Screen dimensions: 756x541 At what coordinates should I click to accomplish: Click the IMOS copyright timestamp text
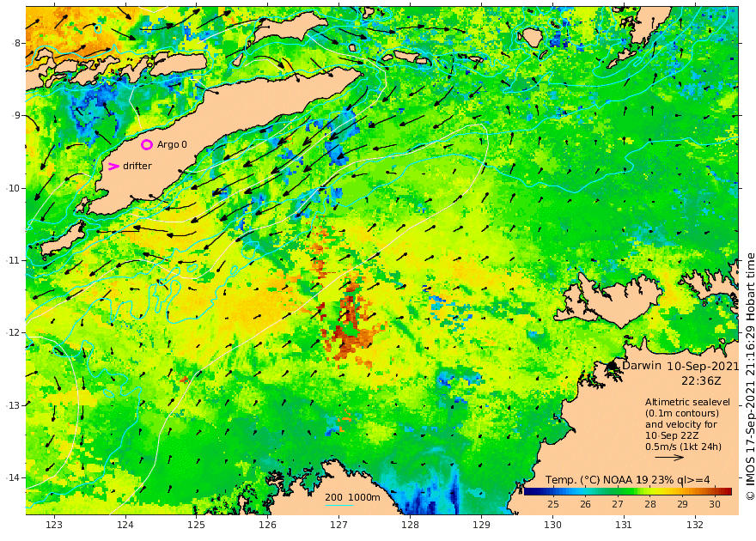(750, 377)
